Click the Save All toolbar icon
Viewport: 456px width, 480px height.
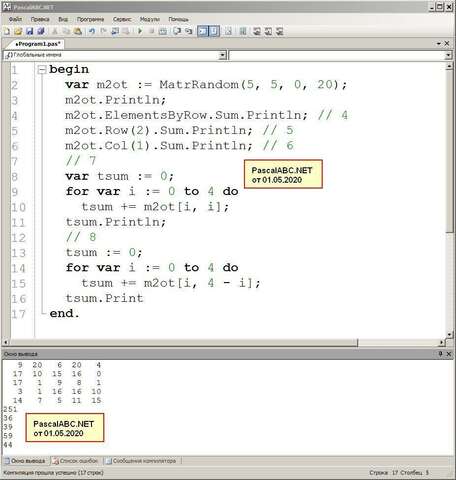click(41, 31)
